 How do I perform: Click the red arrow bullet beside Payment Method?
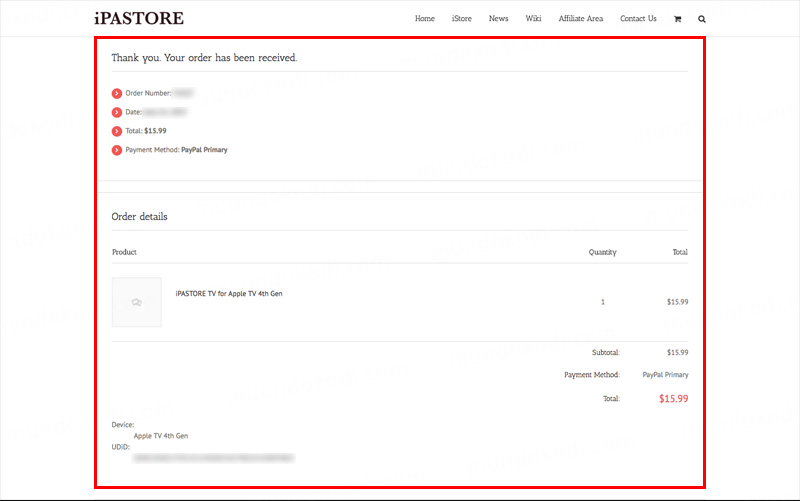(117, 150)
